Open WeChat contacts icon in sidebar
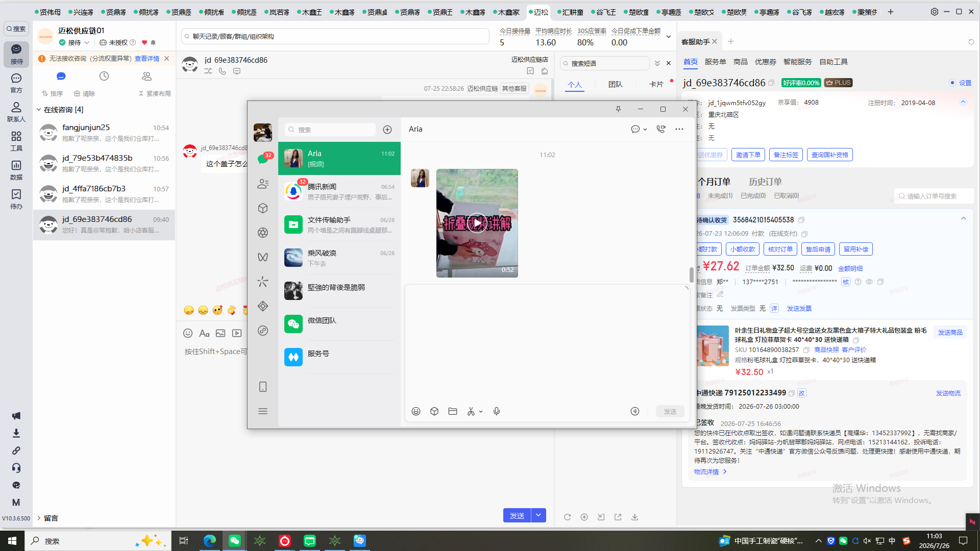 click(263, 184)
